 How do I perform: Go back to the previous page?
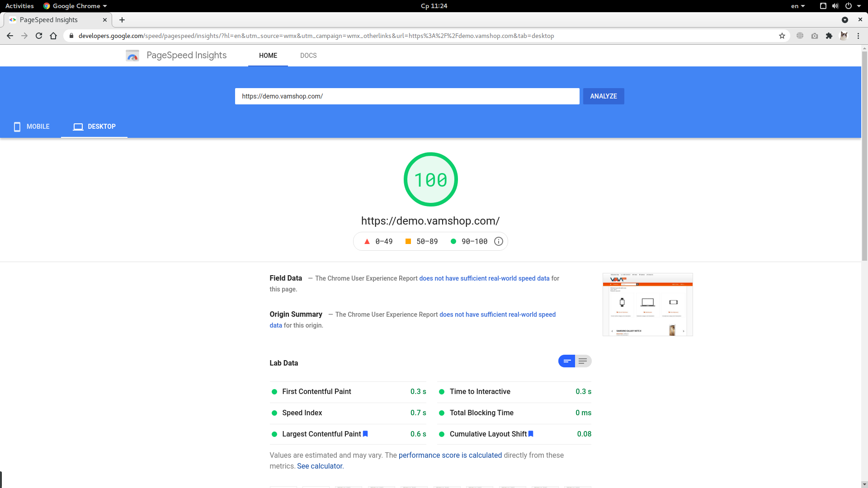point(10,36)
